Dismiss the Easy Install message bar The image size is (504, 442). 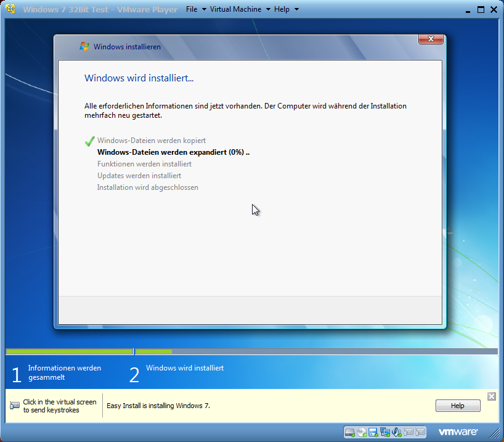[492, 396]
